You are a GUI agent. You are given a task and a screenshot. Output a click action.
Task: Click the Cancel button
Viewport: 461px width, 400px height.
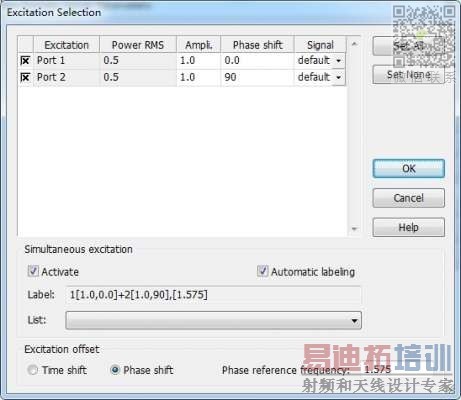(408, 198)
